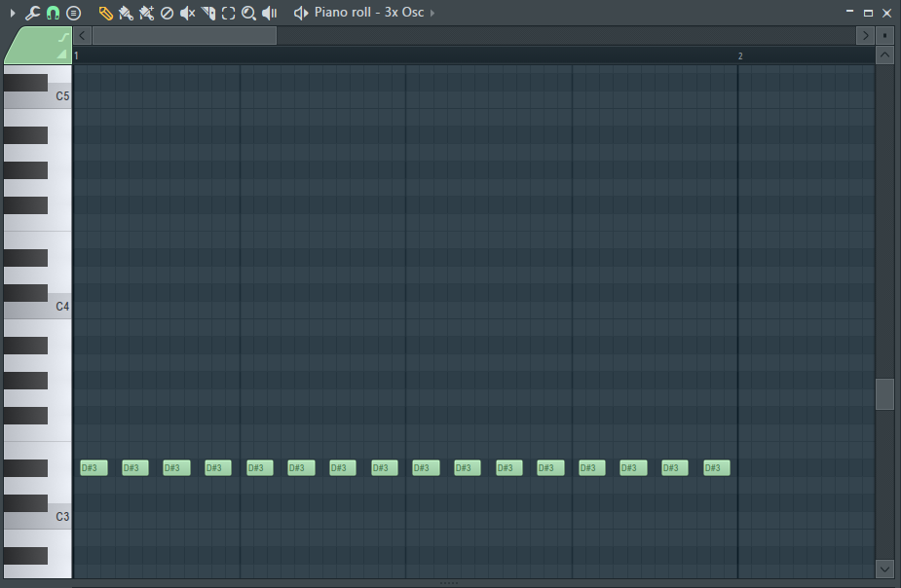Select the first D#3 note in bar 1
Viewport: 901px width, 588px height.
point(94,468)
